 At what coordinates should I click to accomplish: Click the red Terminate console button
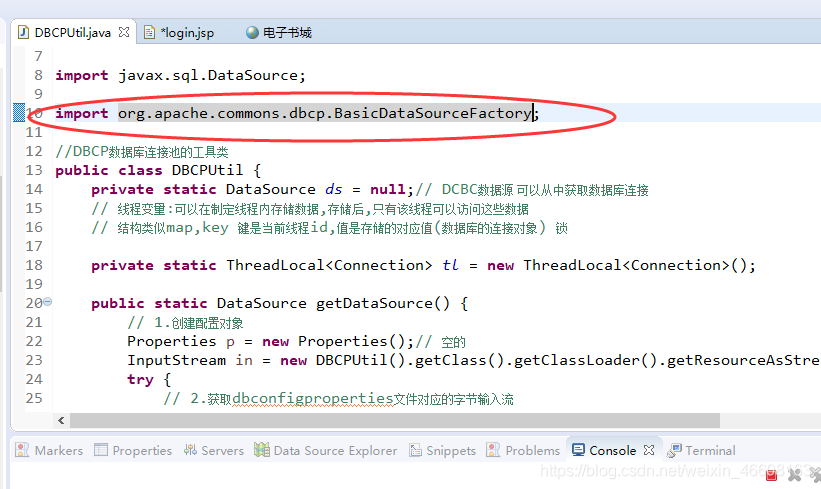tap(771, 475)
